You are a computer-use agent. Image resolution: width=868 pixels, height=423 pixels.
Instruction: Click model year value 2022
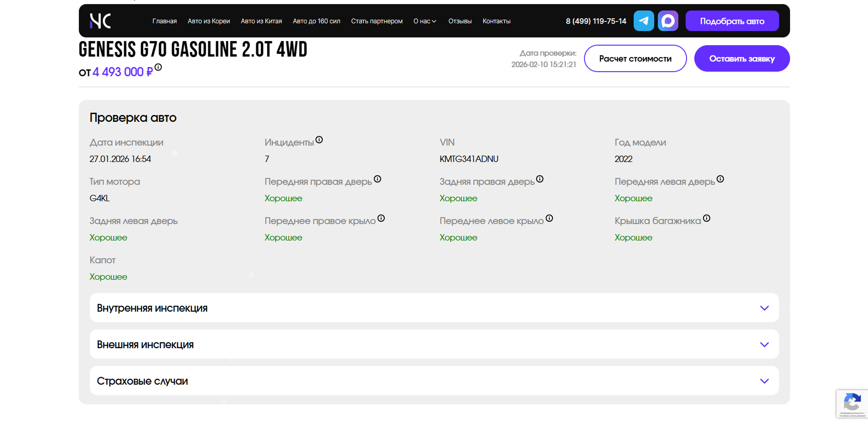[x=623, y=159]
